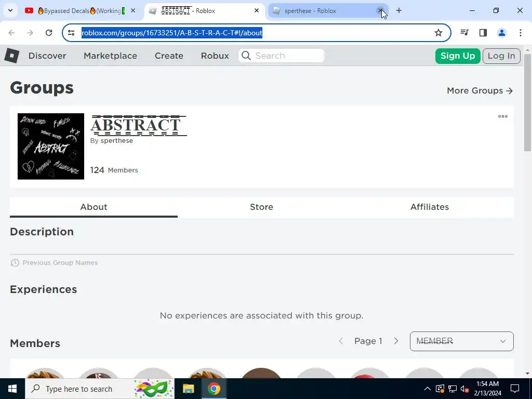Click the page vertical scrollbar thumb
Screen dimensions: 532x399
click(527, 102)
